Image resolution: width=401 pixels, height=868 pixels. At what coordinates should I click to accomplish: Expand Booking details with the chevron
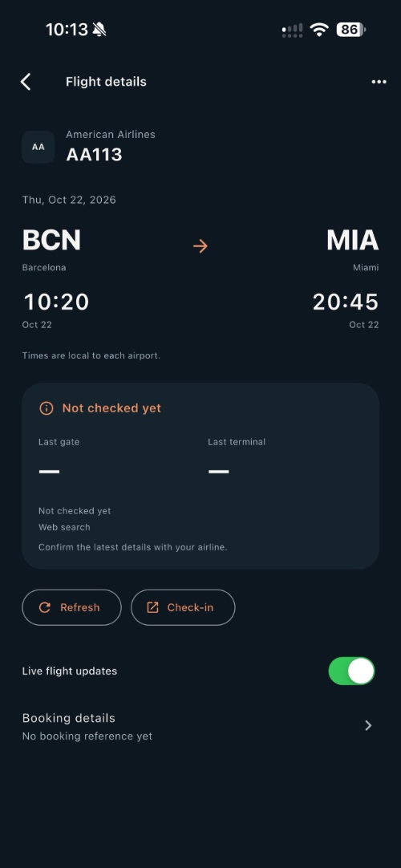point(368,726)
